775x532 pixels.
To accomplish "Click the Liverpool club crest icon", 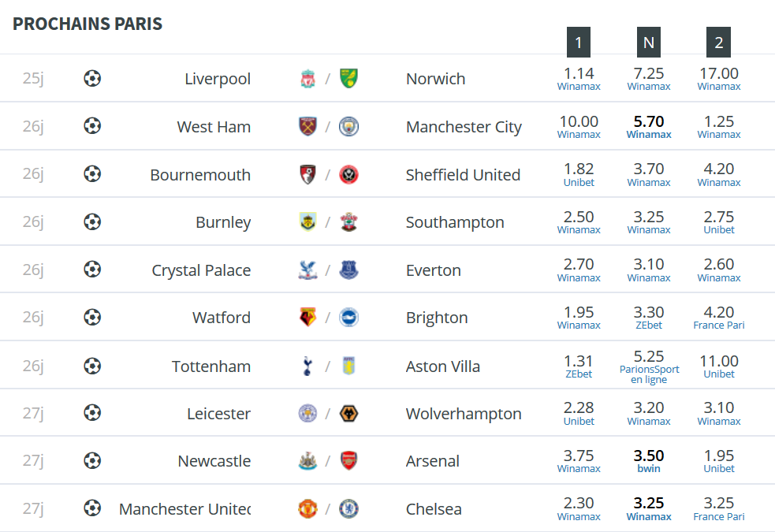I will [308, 79].
